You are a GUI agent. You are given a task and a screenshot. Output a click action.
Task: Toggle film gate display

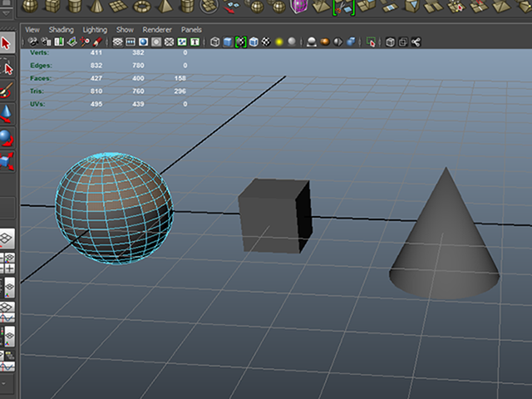click(131, 42)
